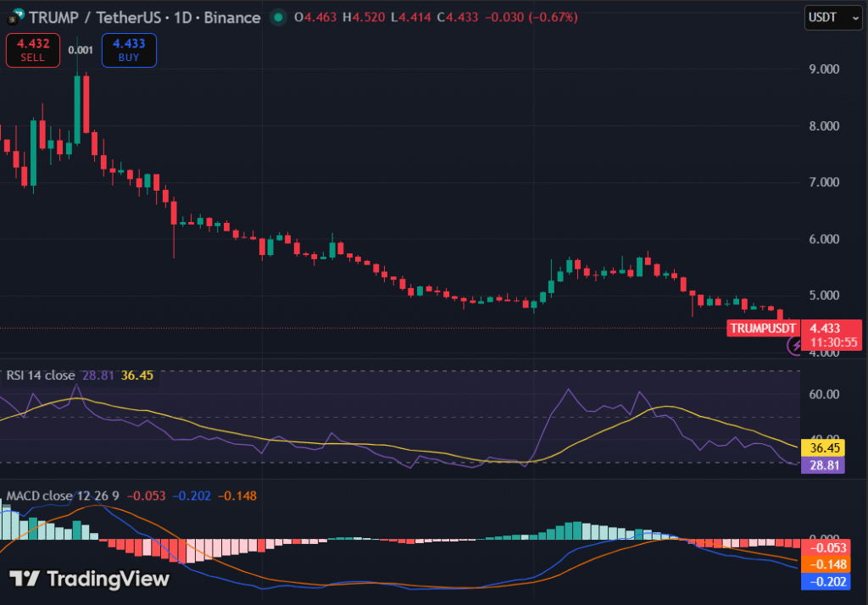The width and height of the screenshot is (868, 605).
Task: Click the purple 28.81 RSI axis label
Action: (x=826, y=465)
